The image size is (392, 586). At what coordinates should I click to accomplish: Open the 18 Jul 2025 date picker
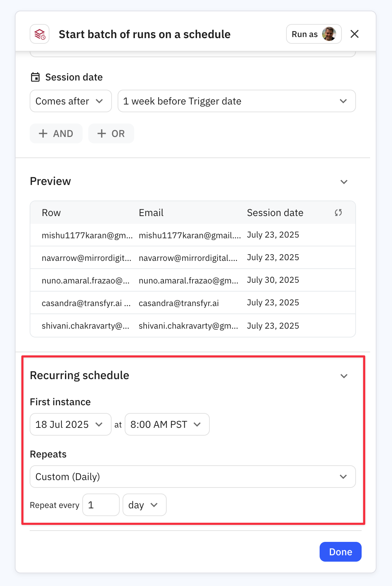(70, 424)
